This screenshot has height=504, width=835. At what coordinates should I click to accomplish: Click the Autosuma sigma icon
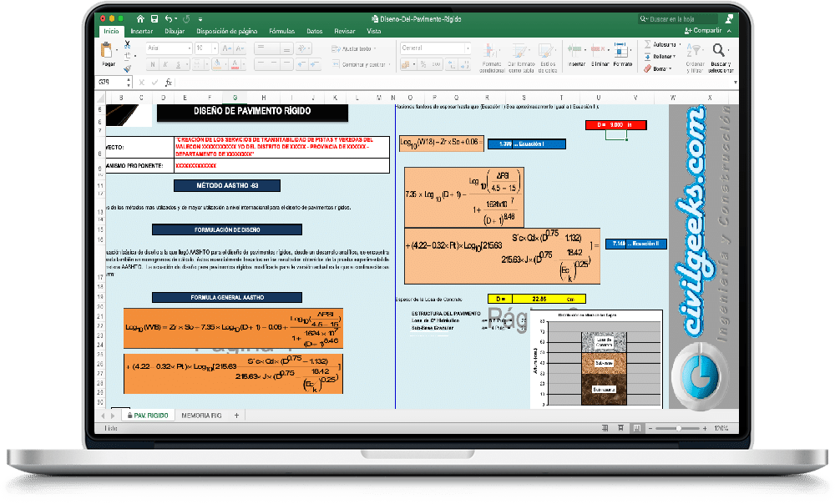[648, 44]
